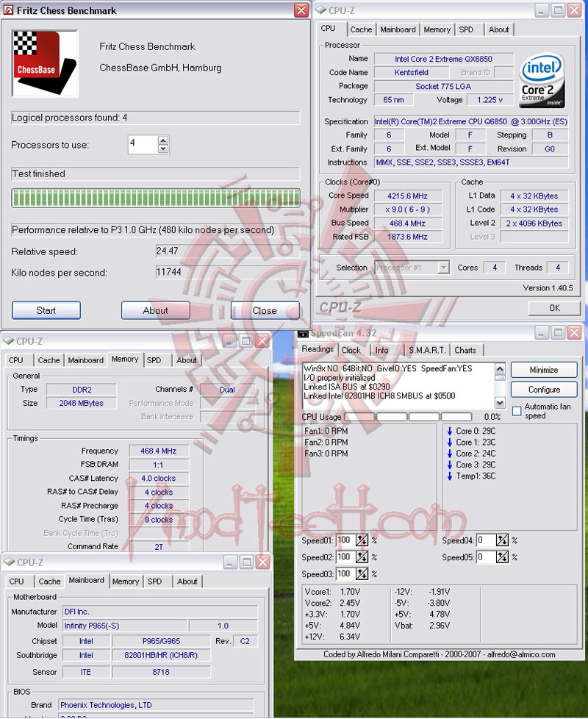Image resolution: width=588 pixels, height=719 pixels.
Task: Click OK in CPU-Z window
Action: click(554, 308)
